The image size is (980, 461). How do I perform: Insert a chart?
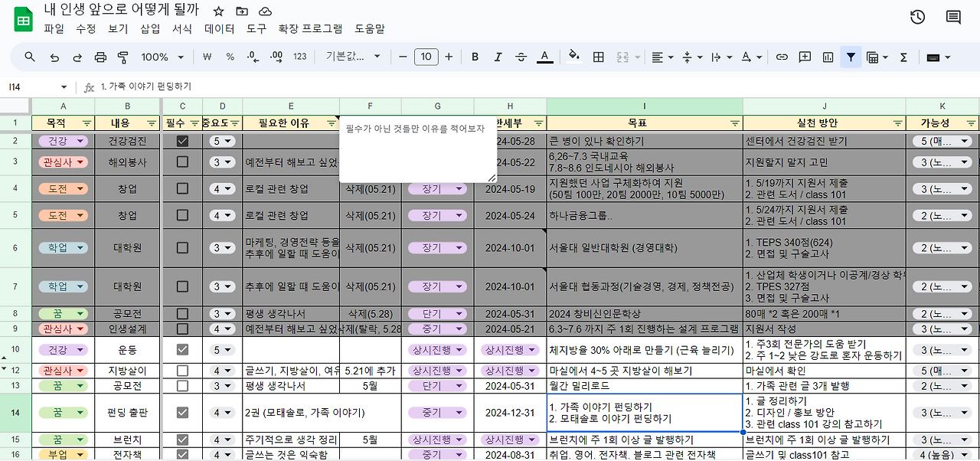[828, 57]
